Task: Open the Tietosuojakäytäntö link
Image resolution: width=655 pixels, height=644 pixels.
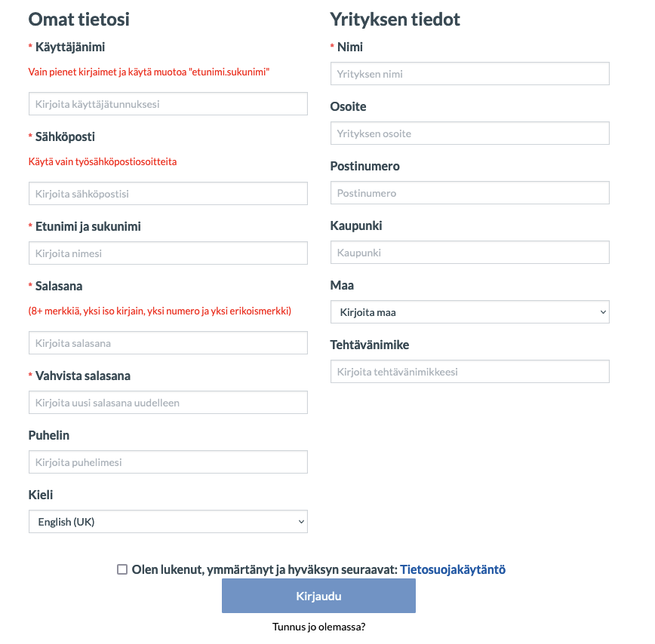Action: click(453, 570)
